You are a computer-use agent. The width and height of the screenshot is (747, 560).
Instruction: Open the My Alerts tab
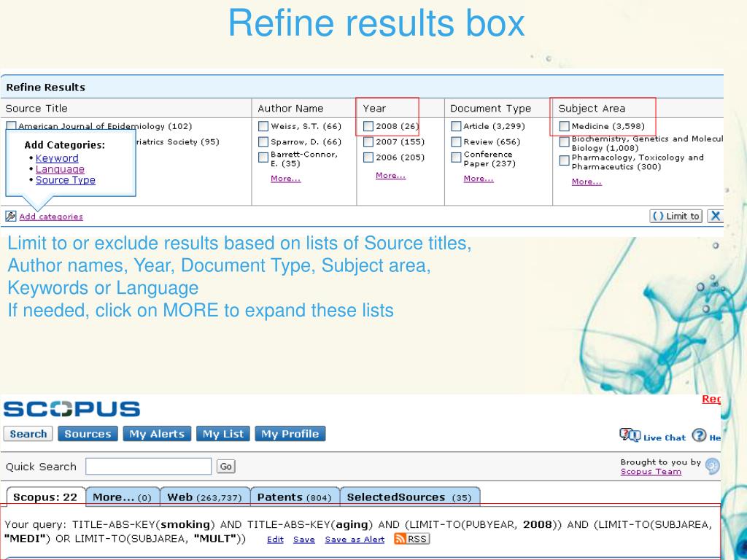pyautogui.click(x=157, y=434)
